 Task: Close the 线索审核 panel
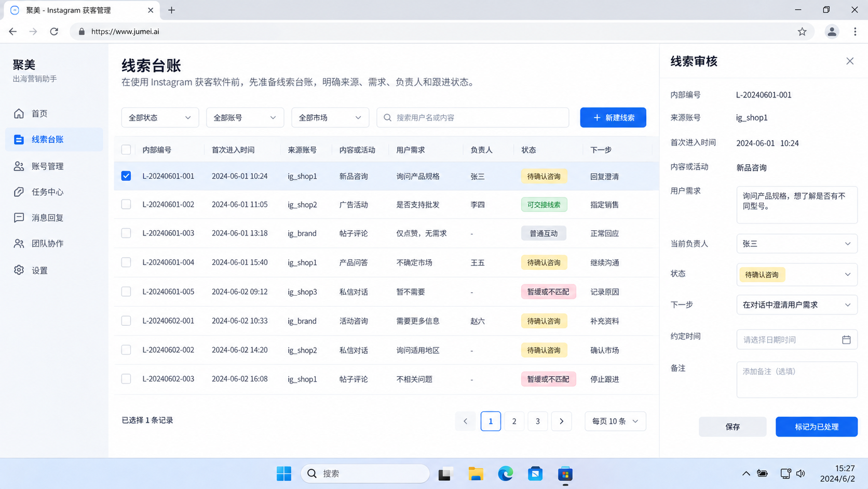coord(850,61)
